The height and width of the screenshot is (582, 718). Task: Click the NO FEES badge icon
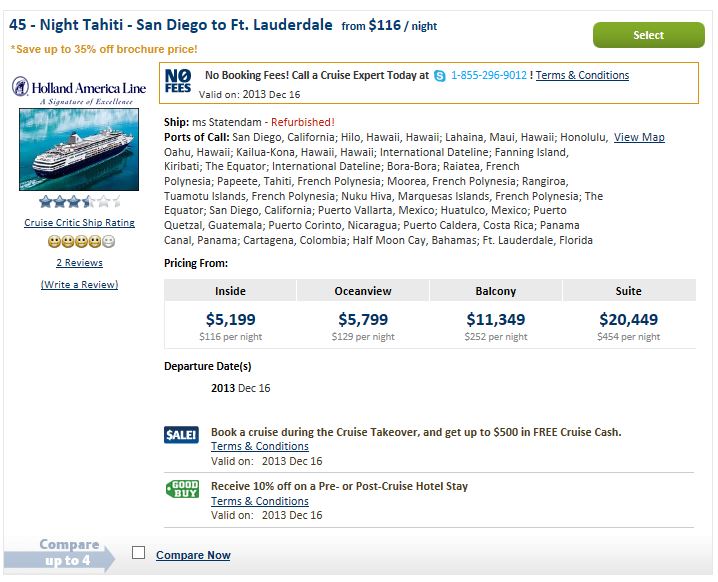click(x=178, y=81)
